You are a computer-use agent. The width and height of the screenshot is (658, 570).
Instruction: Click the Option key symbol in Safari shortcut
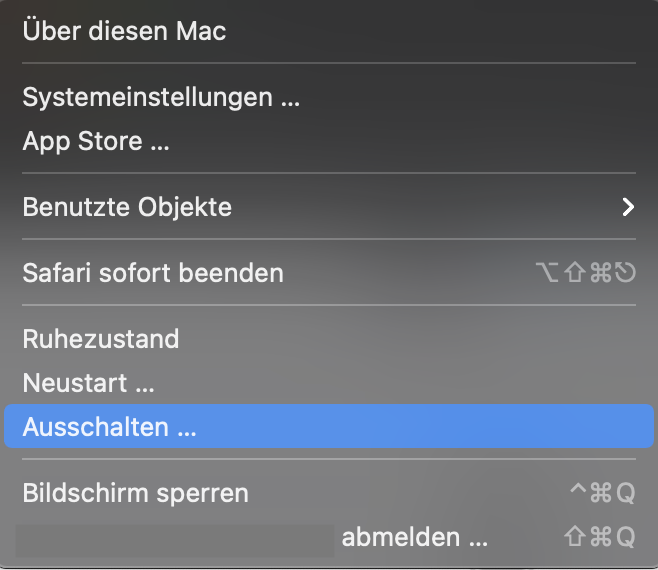pyautogui.click(x=547, y=272)
